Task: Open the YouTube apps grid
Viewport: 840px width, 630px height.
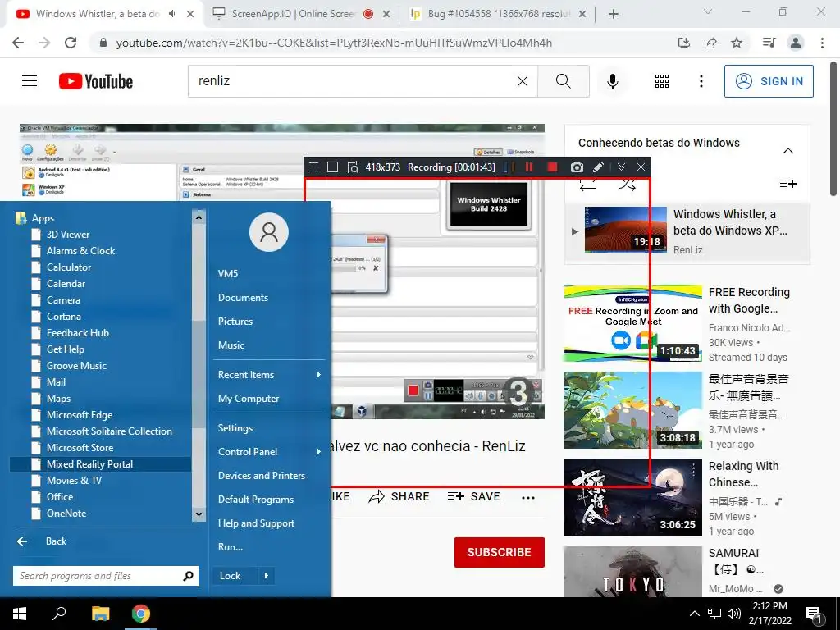Action: [662, 81]
